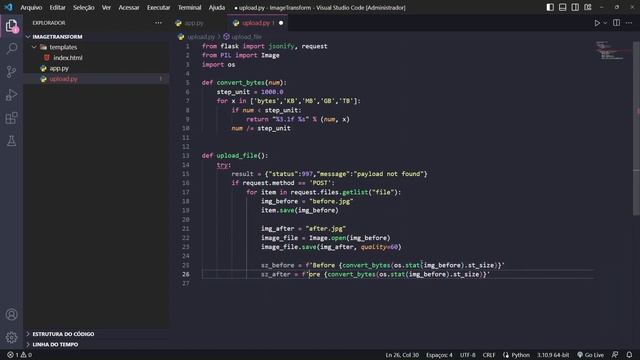This screenshot has width=640, height=360.
Task: Open Customize Layout icon
Action: tap(588, 7)
